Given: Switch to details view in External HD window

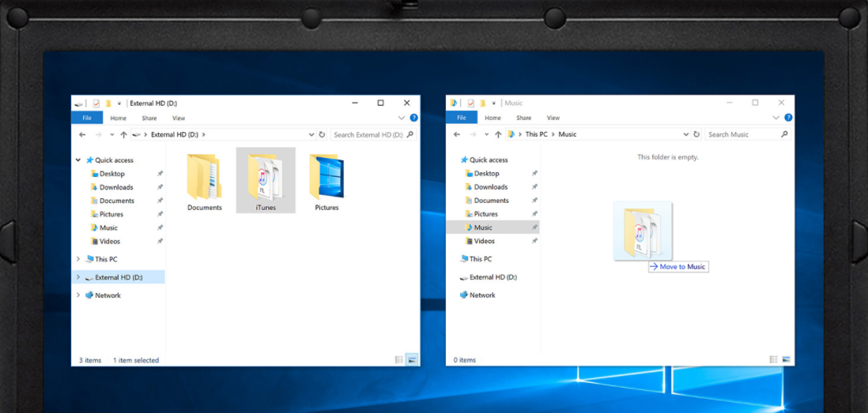Looking at the screenshot, I should [399, 360].
